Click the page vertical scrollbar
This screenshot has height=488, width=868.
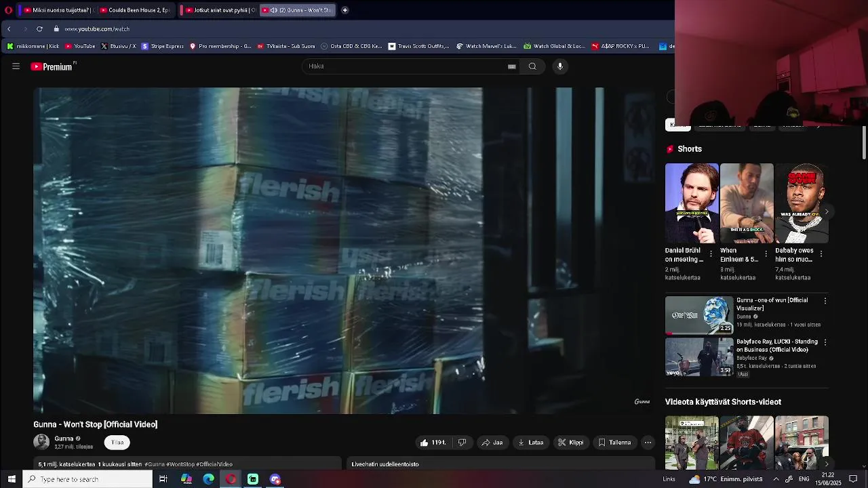coord(864,144)
